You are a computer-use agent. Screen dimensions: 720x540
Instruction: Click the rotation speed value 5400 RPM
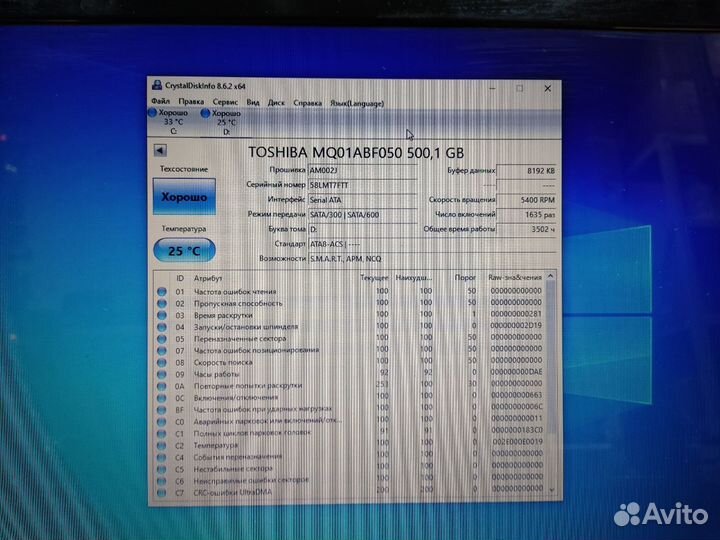point(526,200)
